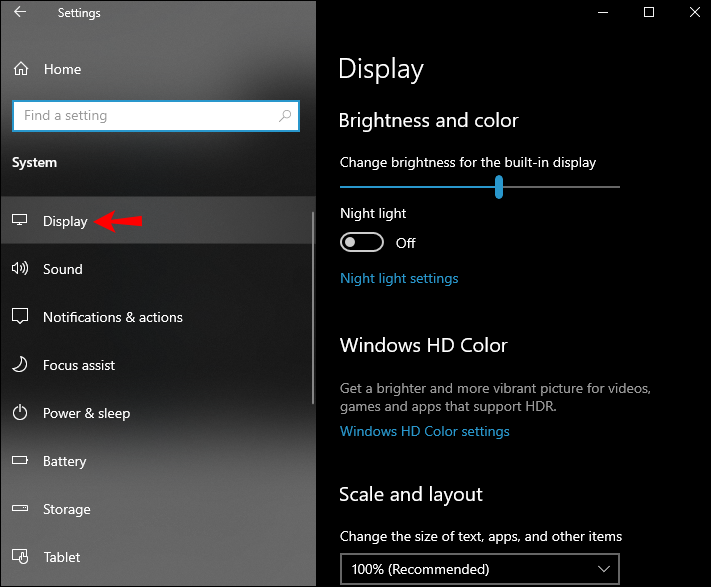This screenshot has height=587, width=711.
Task: Click the magnifier icon in search box
Action: pos(285,116)
